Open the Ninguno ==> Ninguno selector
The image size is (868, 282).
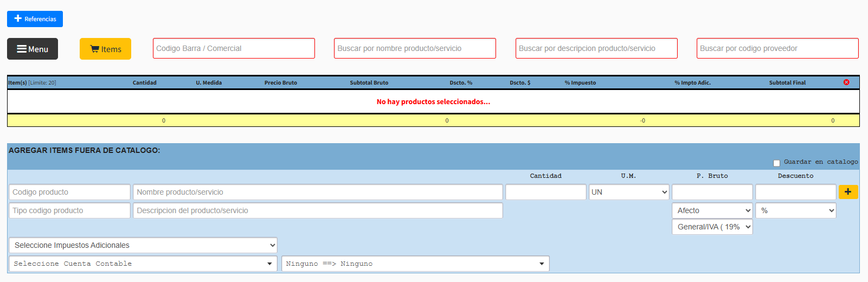[415, 264]
